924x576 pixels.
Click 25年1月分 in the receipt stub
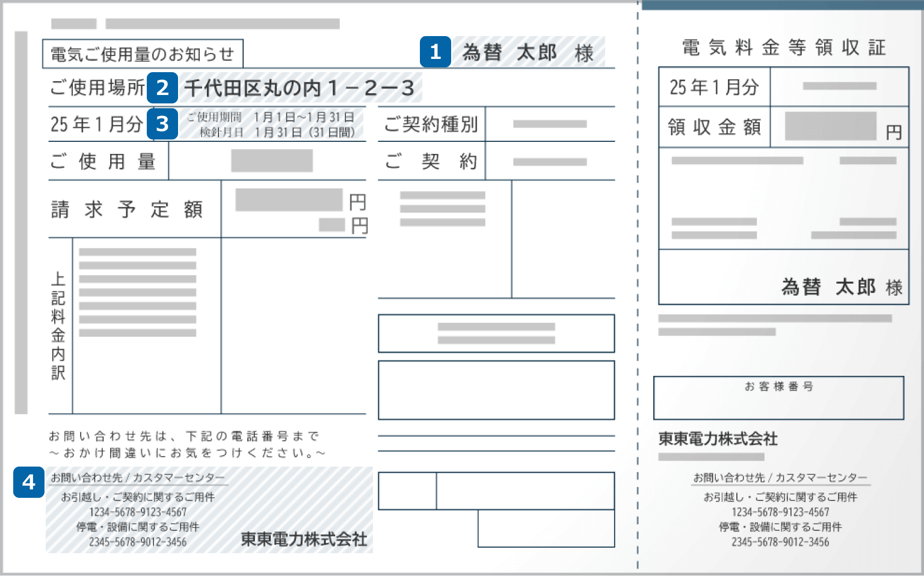[x=714, y=87]
